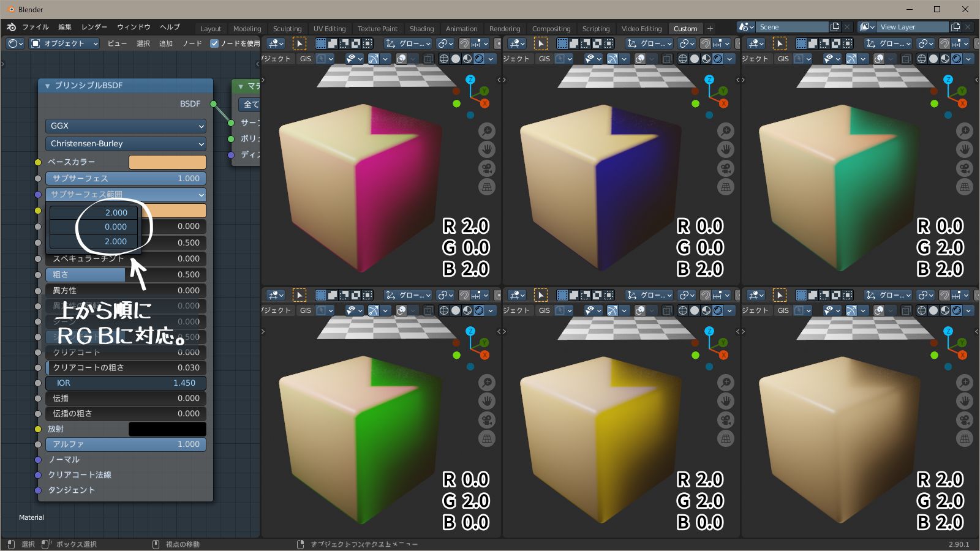
Task: Click the Z axis on magenta viewport gizmo
Action: click(470, 80)
